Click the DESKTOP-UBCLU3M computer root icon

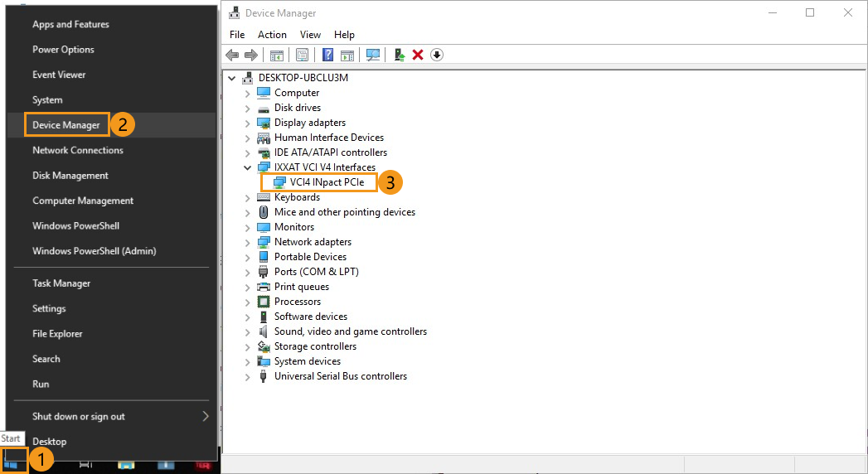point(248,78)
